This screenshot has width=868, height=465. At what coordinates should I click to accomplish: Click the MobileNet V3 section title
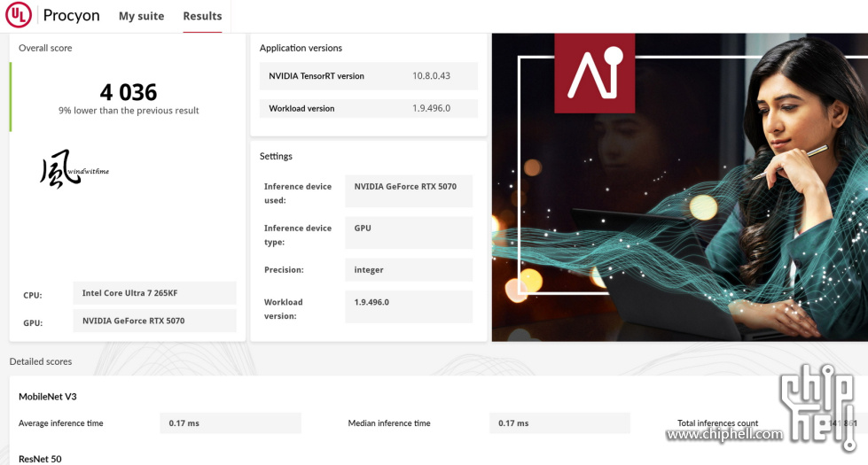[48, 397]
